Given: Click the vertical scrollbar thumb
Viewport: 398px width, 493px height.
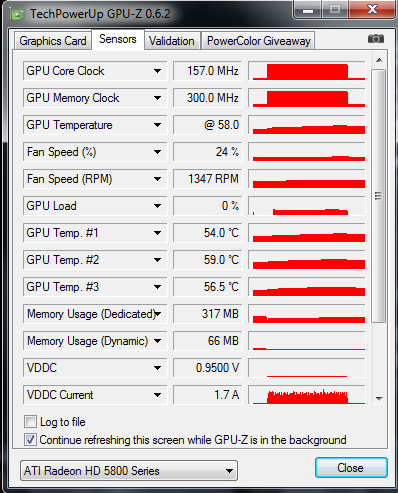Looking at the screenshot, I should coord(378,196).
